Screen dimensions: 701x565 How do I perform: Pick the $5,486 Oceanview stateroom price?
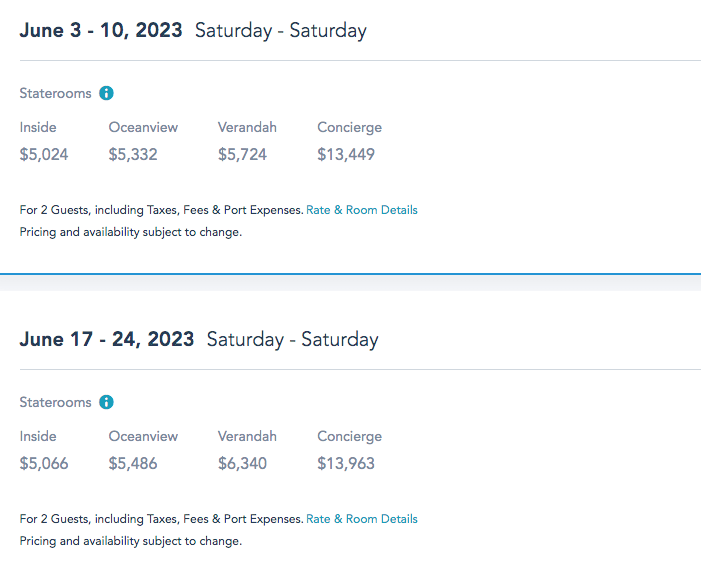point(133,463)
